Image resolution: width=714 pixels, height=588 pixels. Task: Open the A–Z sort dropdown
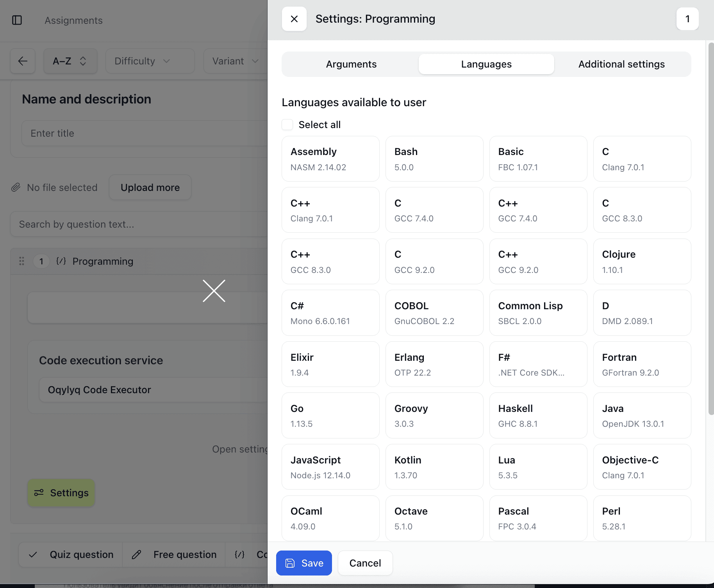pos(70,61)
